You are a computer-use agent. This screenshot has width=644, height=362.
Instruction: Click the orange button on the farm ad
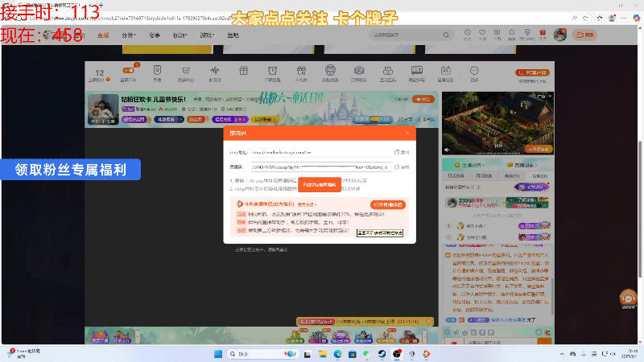[x=539, y=149]
